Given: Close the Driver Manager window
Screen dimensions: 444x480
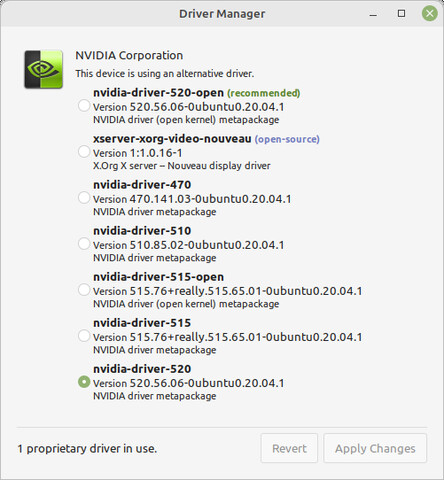Looking at the screenshot, I should [x=430, y=14].
